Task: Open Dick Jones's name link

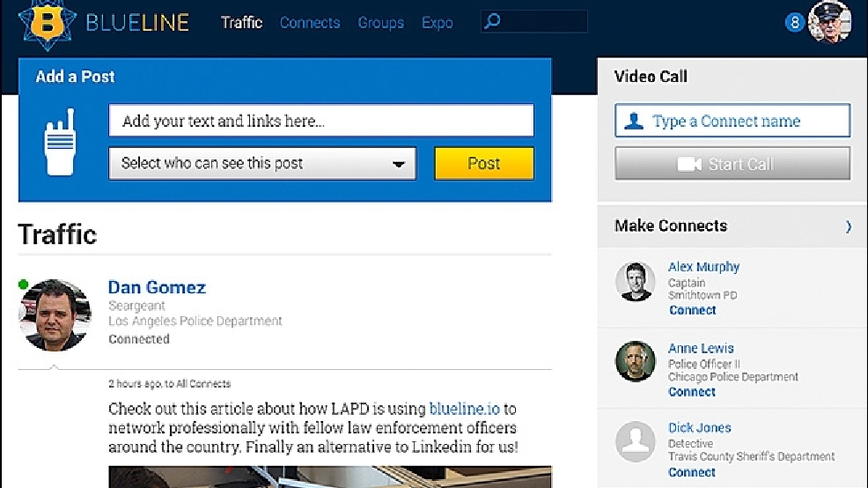Action: point(700,427)
